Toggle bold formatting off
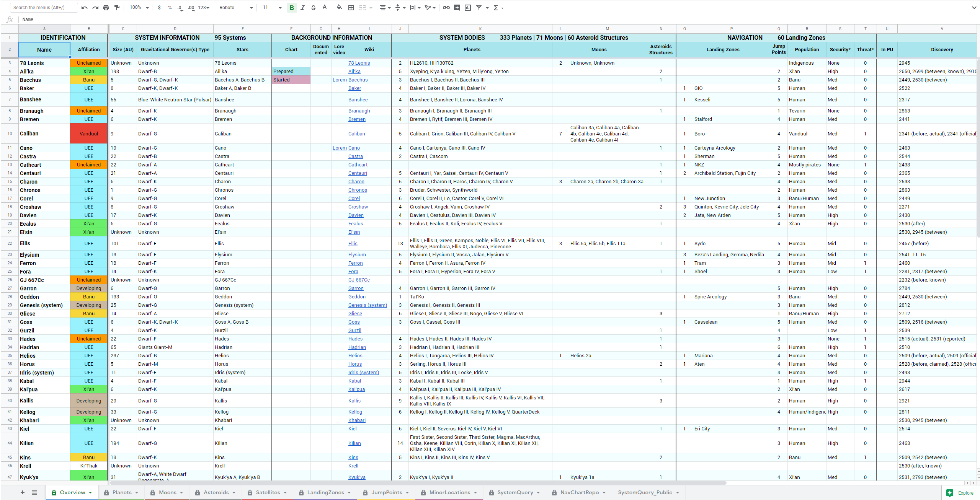The width and height of the screenshot is (980, 500). (292, 7)
